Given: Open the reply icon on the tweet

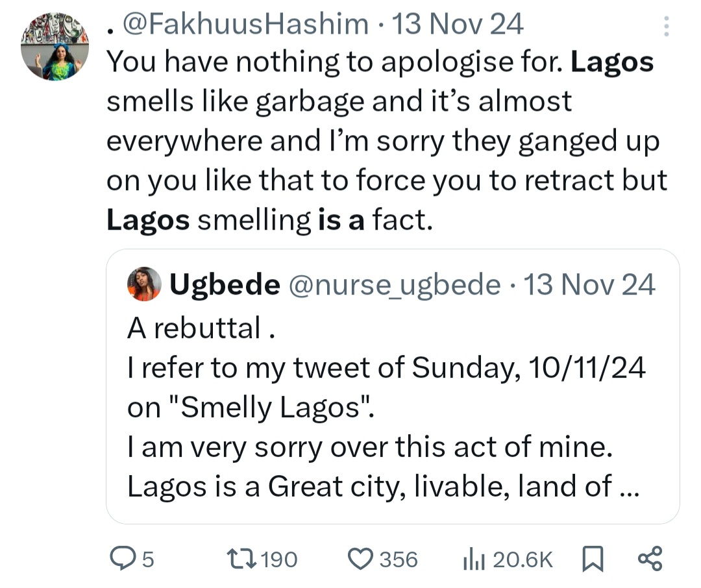Looking at the screenshot, I should point(123,558).
